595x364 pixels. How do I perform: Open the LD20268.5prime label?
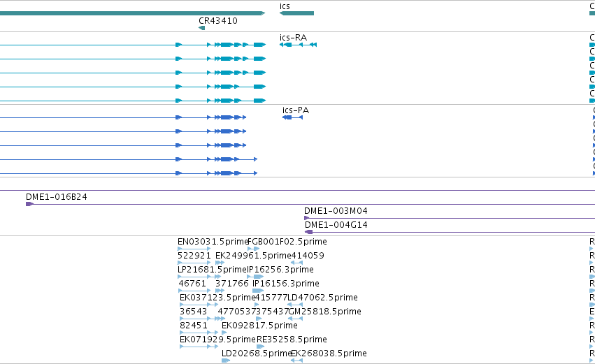pyautogui.click(x=257, y=354)
